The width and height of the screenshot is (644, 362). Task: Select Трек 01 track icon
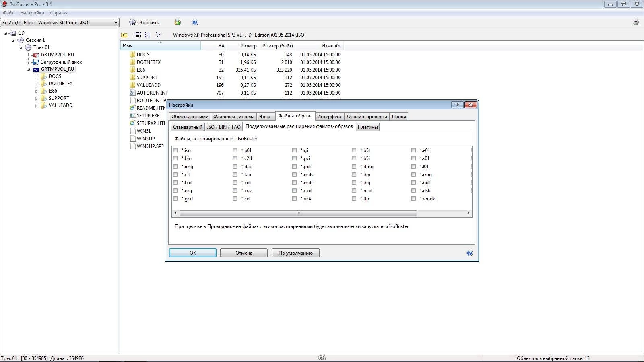point(28,47)
